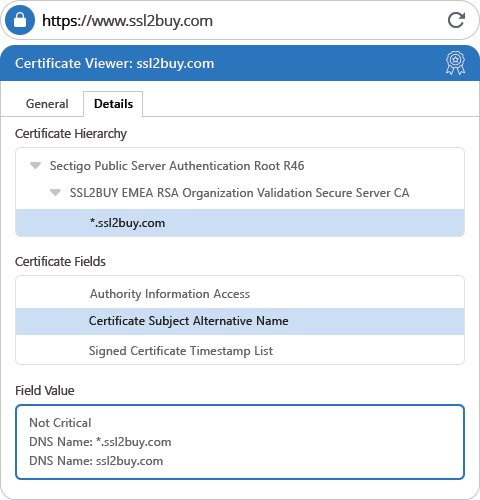Select the Details tab
This screenshot has width=480, height=500.
113,104
